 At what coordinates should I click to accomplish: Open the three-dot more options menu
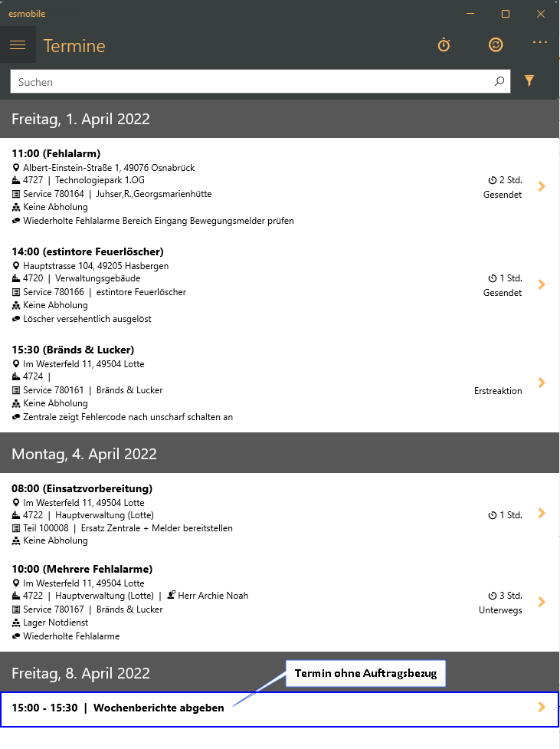coord(540,42)
